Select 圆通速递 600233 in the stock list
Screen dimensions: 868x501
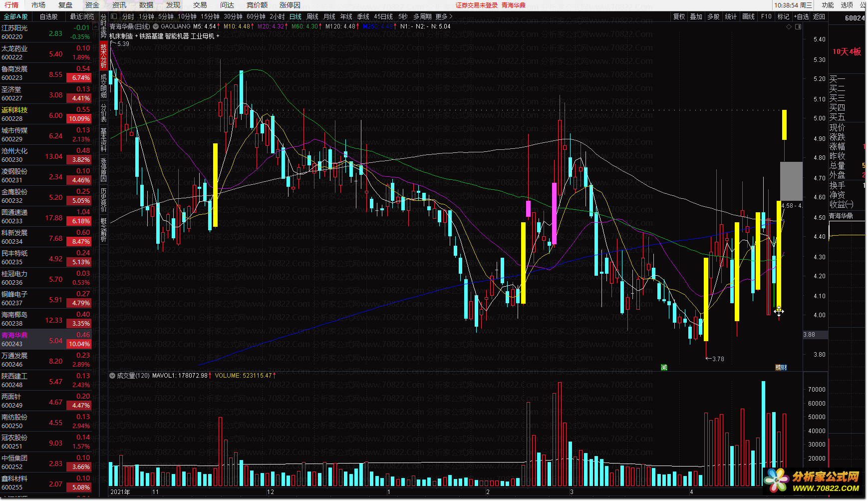point(46,217)
